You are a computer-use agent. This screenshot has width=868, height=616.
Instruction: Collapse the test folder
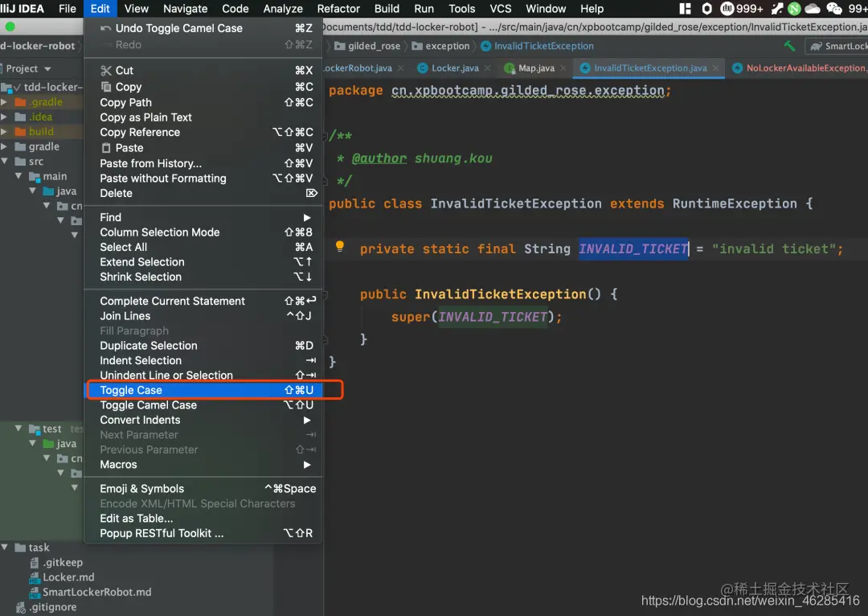[18, 428]
